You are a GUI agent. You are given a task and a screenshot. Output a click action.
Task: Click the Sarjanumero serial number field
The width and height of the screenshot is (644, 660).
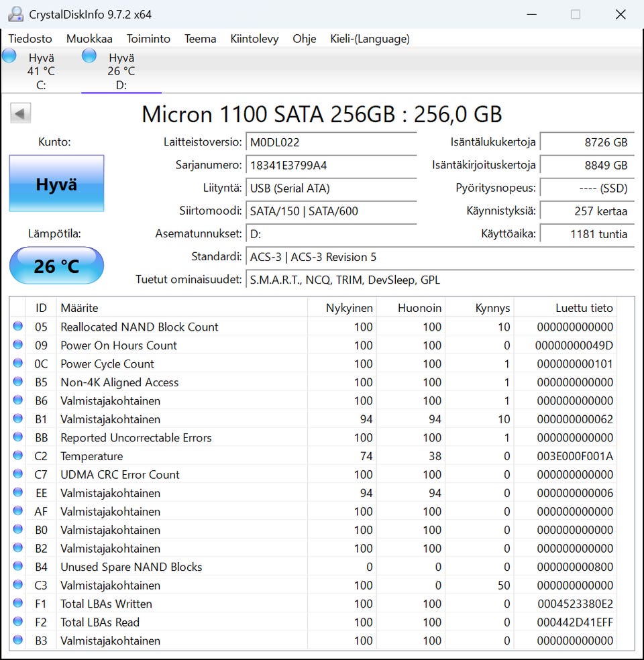pos(331,165)
